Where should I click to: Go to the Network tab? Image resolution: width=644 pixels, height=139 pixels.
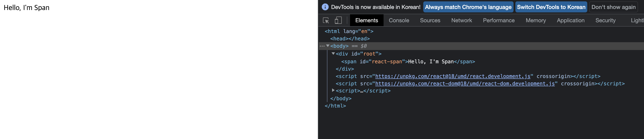tap(461, 20)
